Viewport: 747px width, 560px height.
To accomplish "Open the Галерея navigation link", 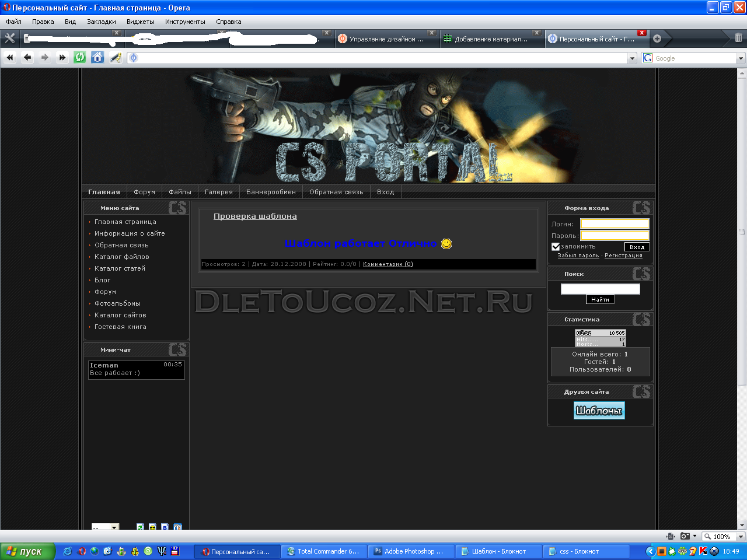I will pos(219,192).
